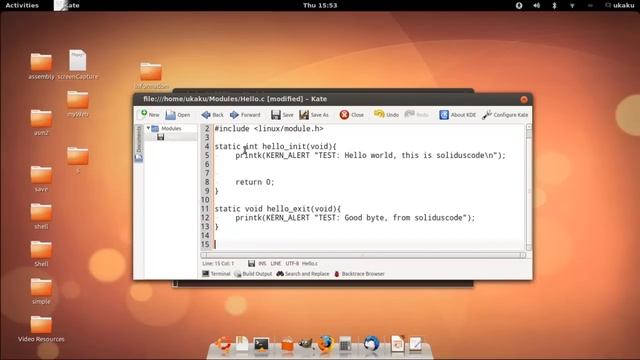The height and width of the screenshot is (360, 640).
Task: Click the Bluetooth indicator in the top bar
Action: click(554, 5)
